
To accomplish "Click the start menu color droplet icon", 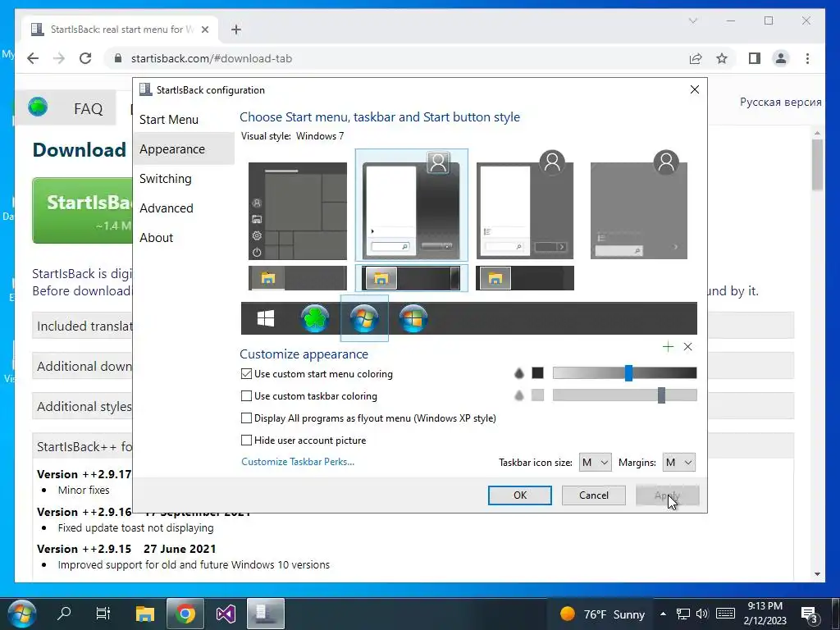I will tap(518, 373).
